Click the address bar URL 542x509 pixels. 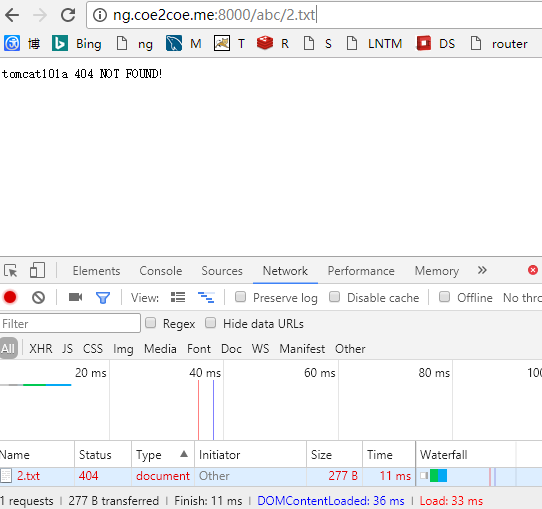214,15
